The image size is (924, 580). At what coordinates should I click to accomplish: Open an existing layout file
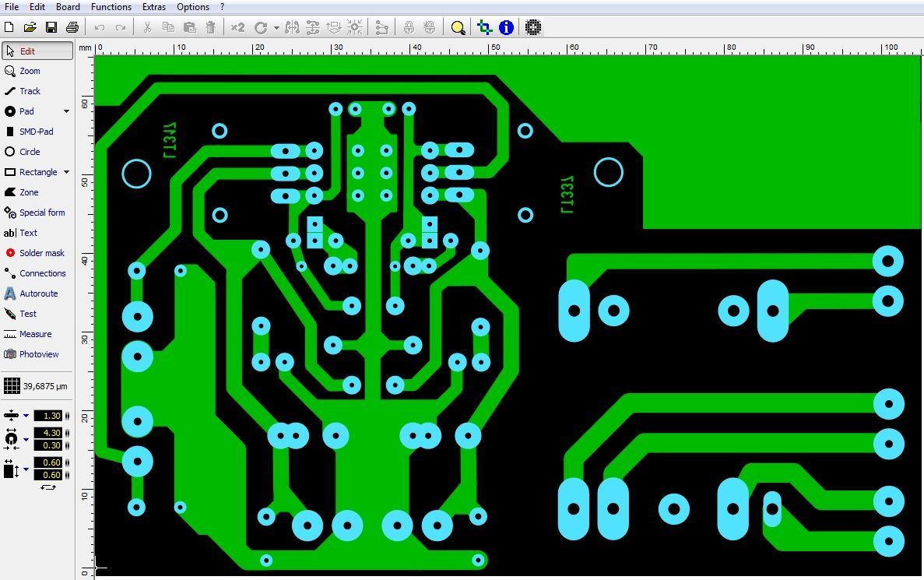[30, 27]
